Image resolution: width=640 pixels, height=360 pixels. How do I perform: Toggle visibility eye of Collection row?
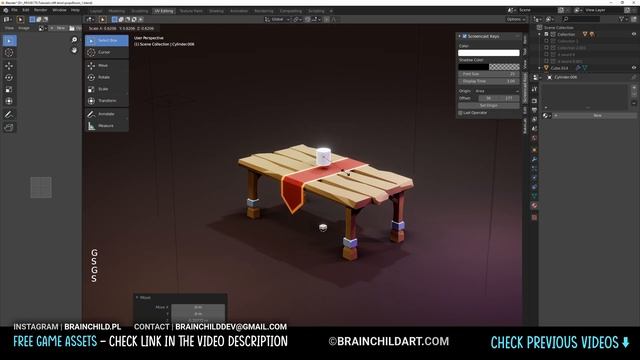coord(634,34)
